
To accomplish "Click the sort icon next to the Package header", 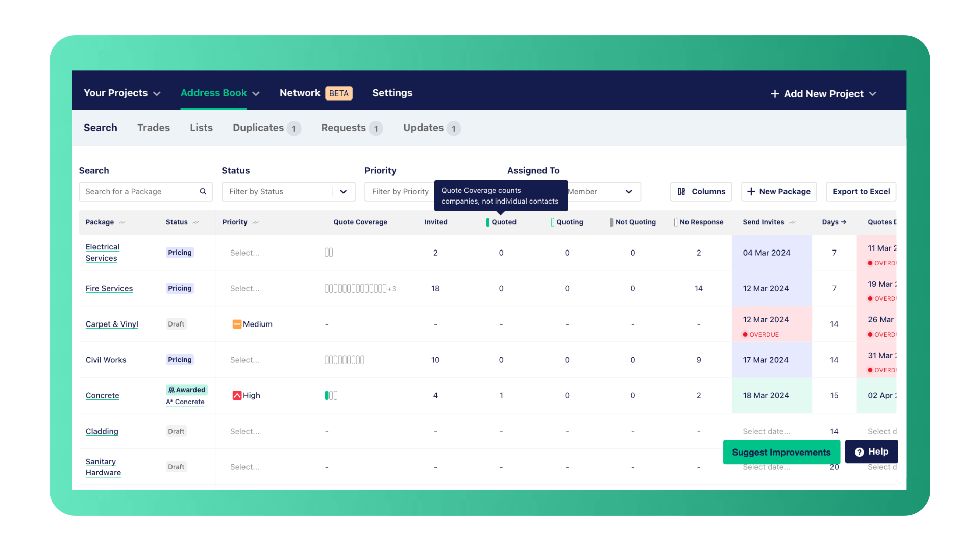I will pyautogui.click(x=122, y=222).
